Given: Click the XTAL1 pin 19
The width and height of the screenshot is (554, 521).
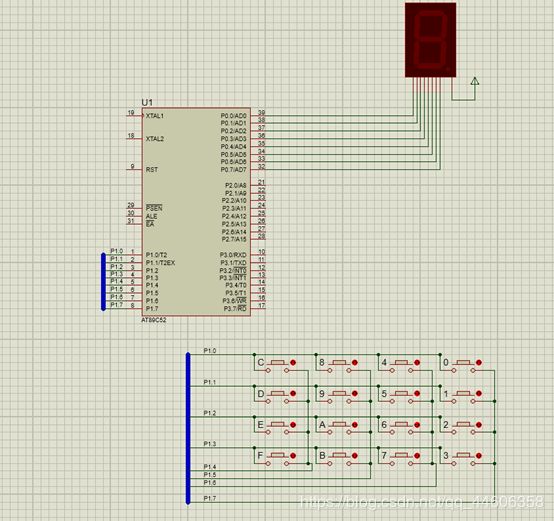Looking at the screenshot, I should click(x=134, y=115).
